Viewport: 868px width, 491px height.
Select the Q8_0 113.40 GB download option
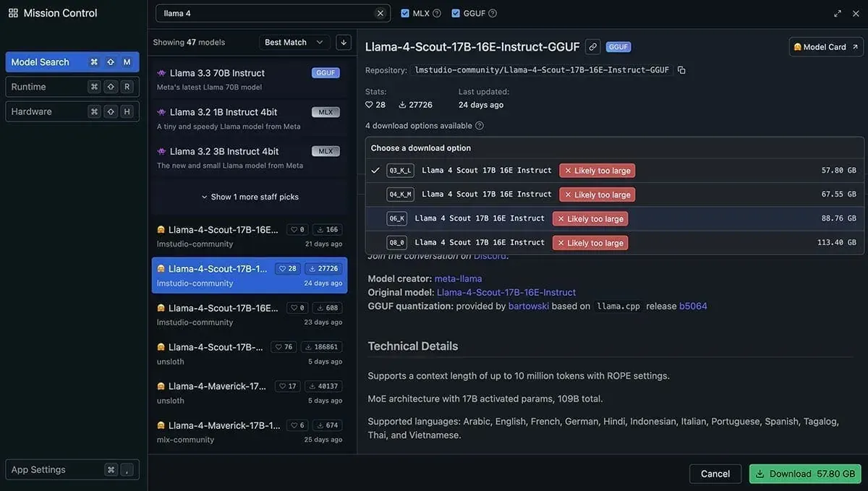tap(615, 242)
